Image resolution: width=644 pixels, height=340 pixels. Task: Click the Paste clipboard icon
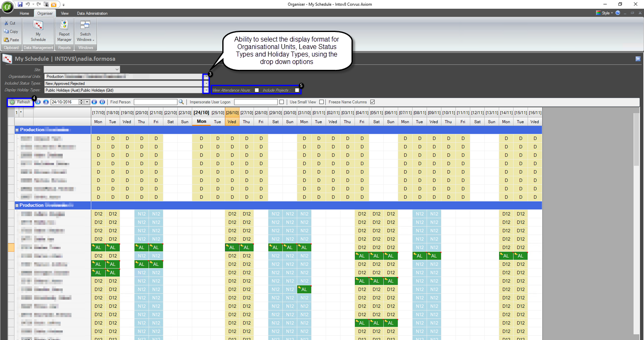[6, 40]
